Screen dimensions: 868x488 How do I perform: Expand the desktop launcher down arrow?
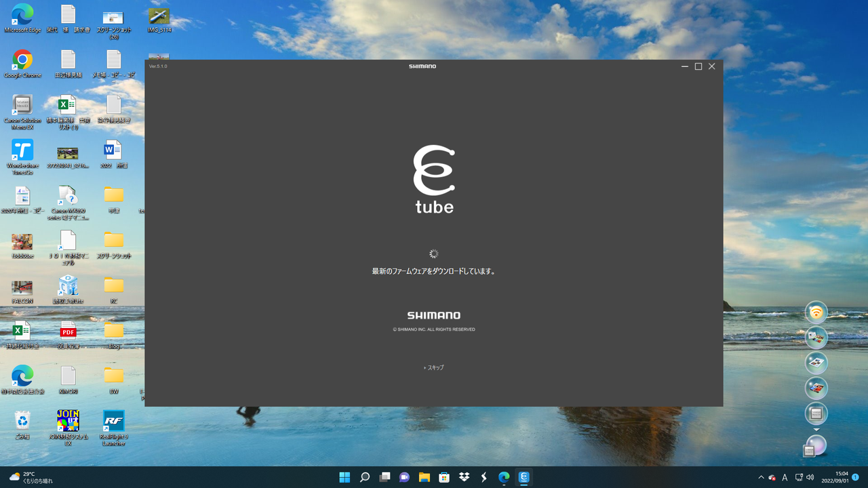[816, 429]
